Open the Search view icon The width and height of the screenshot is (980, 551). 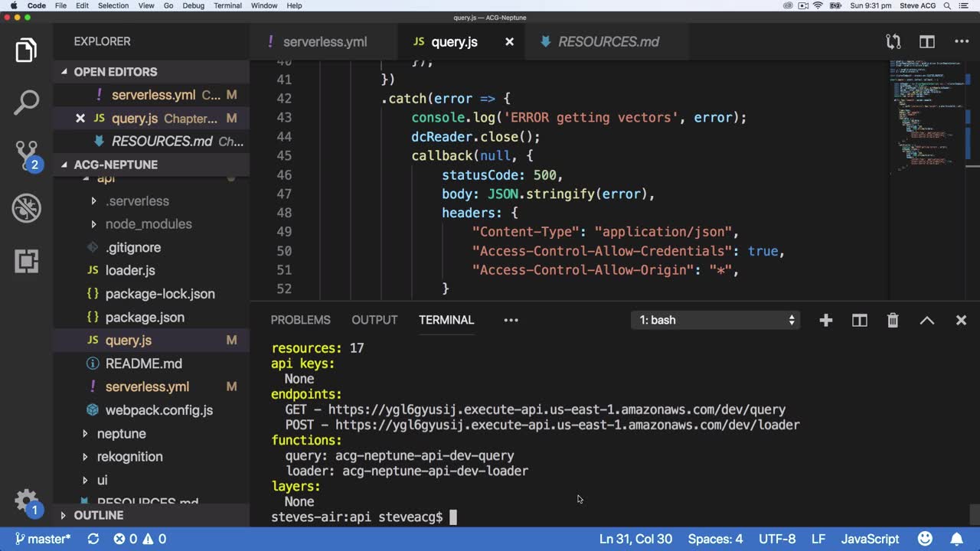point(26,103)
